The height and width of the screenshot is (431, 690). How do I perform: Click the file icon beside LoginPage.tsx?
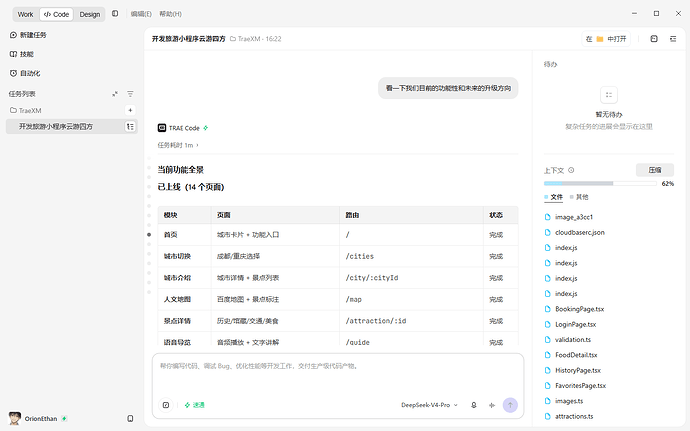[548, 324]
